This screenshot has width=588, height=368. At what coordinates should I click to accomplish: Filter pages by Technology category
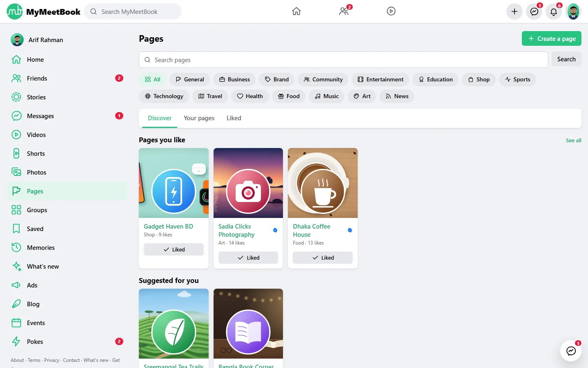click(164, 96)
